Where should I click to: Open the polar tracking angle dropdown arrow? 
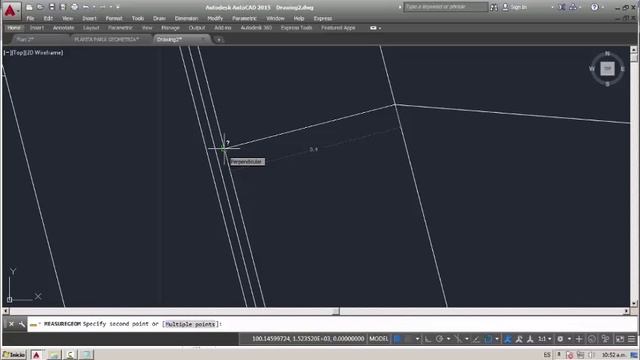pos(449,339)
